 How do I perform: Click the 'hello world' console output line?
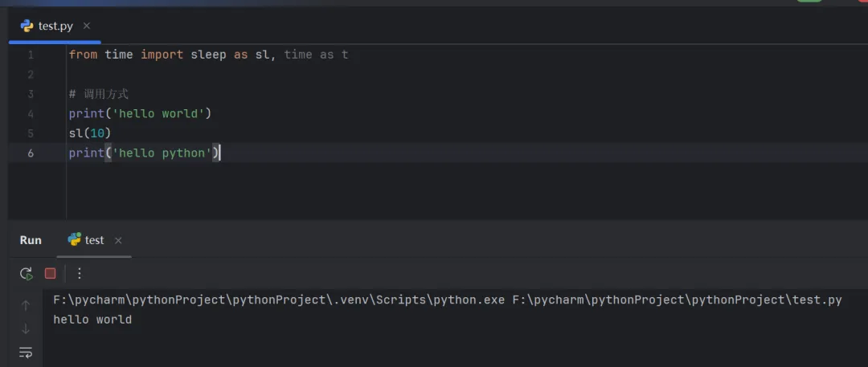coord(92,320)
